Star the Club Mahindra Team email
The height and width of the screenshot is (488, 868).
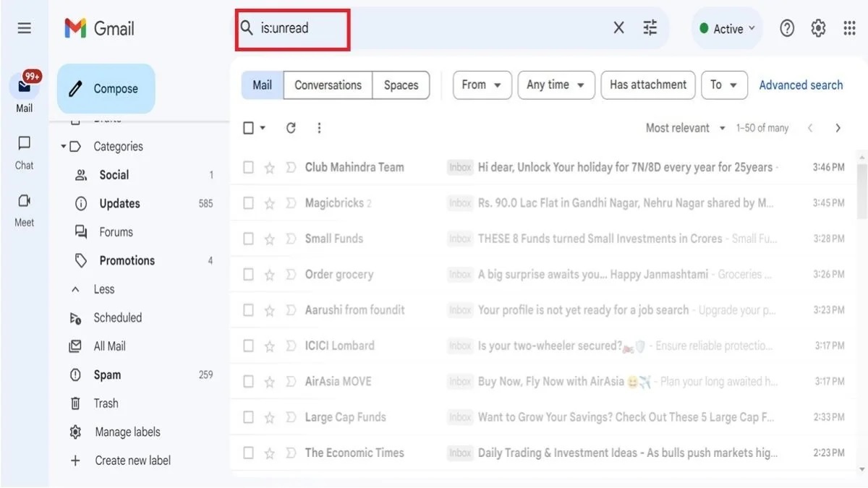pos(269,168)
